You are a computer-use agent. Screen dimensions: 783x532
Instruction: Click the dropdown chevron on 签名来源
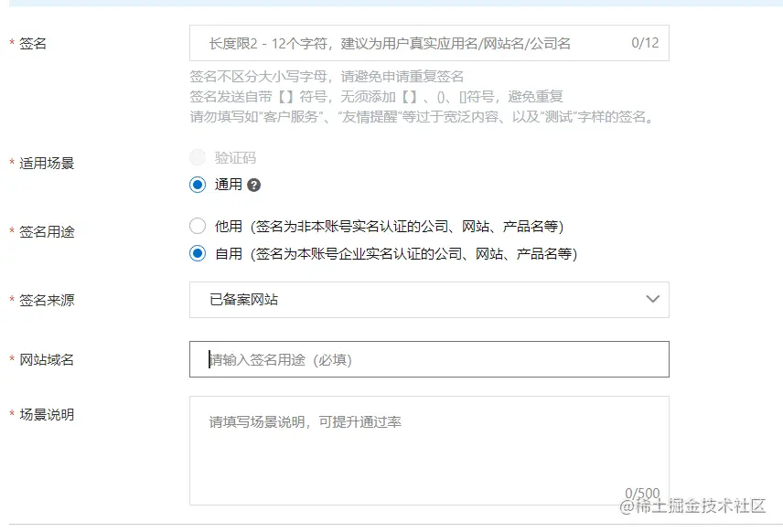coord(653,300)
